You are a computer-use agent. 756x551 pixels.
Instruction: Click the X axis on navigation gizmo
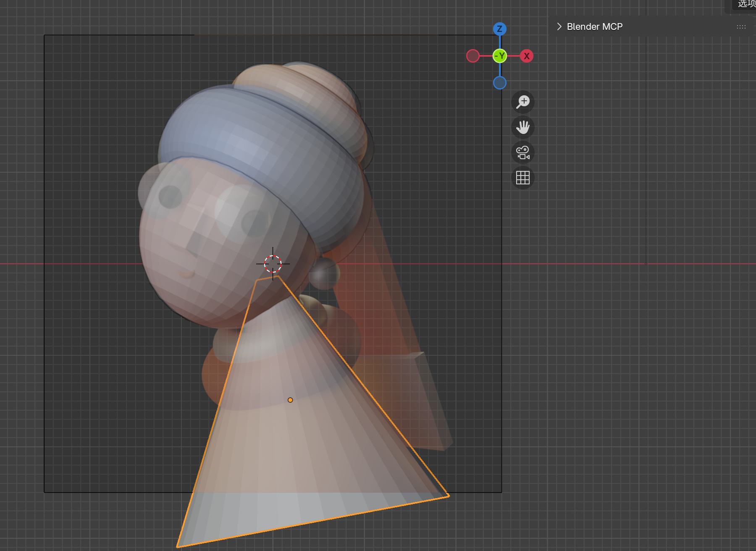(527, 56)
